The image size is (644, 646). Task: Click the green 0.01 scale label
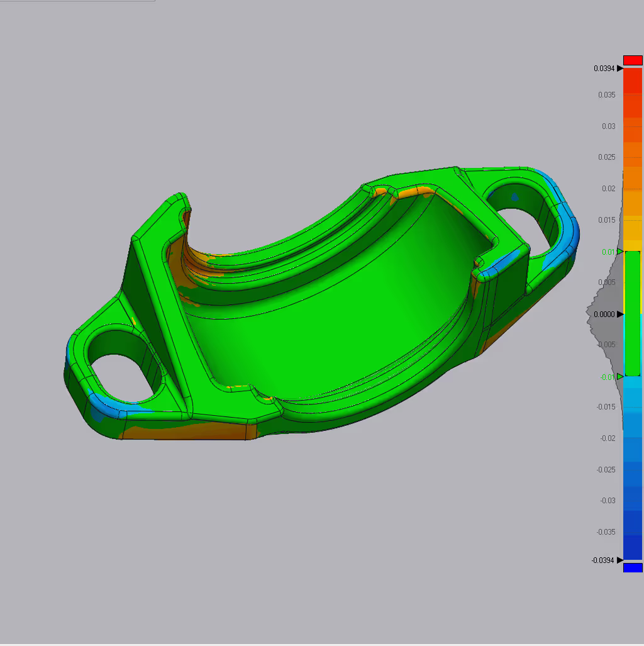[x=608, y=252]
